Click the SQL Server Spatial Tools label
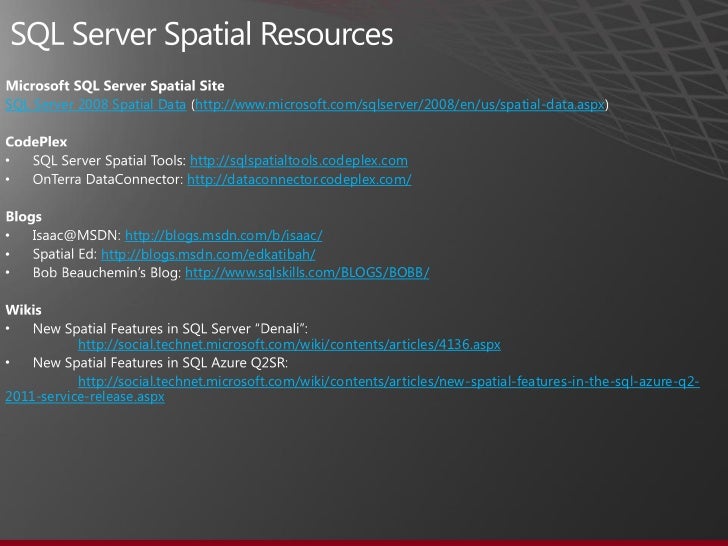Viewport: 728px width, 546px height. [x=109, y=161]
